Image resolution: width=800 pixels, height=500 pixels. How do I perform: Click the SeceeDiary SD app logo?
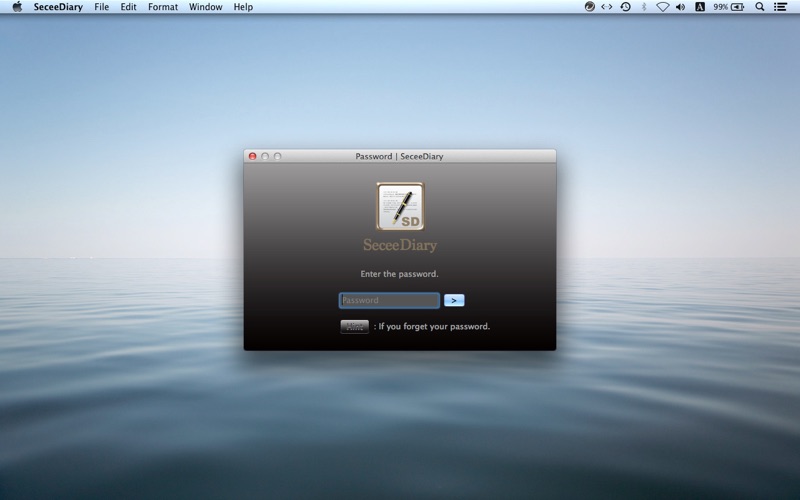pos(401,207)
